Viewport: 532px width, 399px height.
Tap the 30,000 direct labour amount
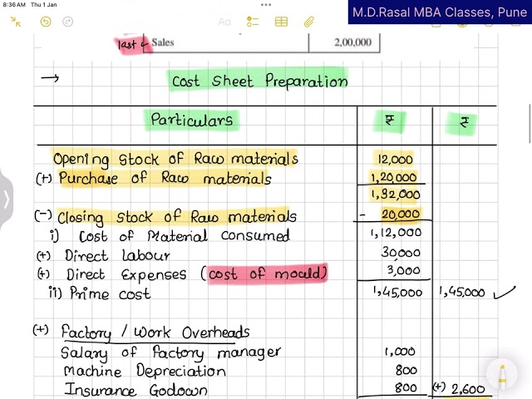[x=401, y=252]
